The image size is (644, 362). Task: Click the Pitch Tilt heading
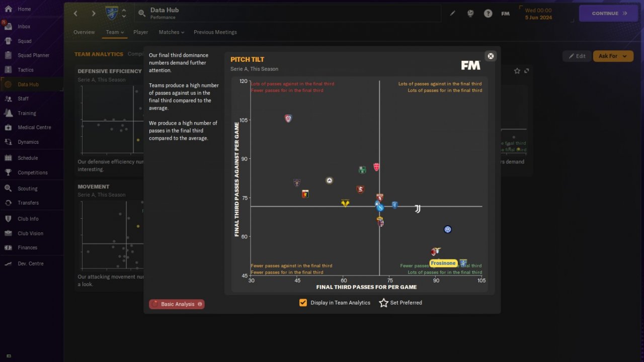247,59
